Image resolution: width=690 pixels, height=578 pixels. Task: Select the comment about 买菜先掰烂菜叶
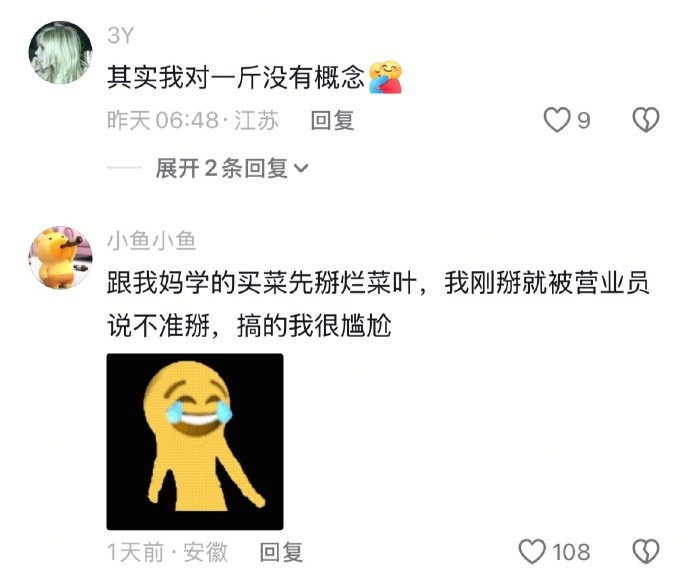point(378,304)
